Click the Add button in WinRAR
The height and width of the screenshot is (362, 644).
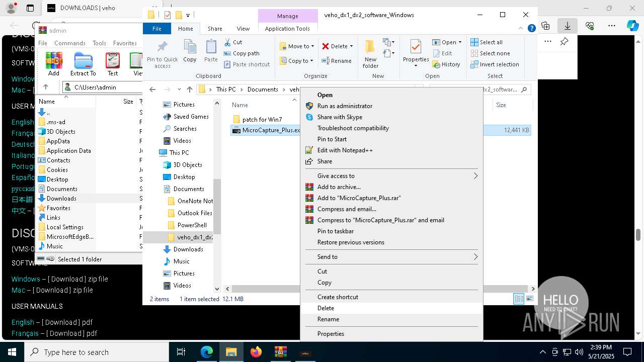pyautogui.click(x=54, y=64)
